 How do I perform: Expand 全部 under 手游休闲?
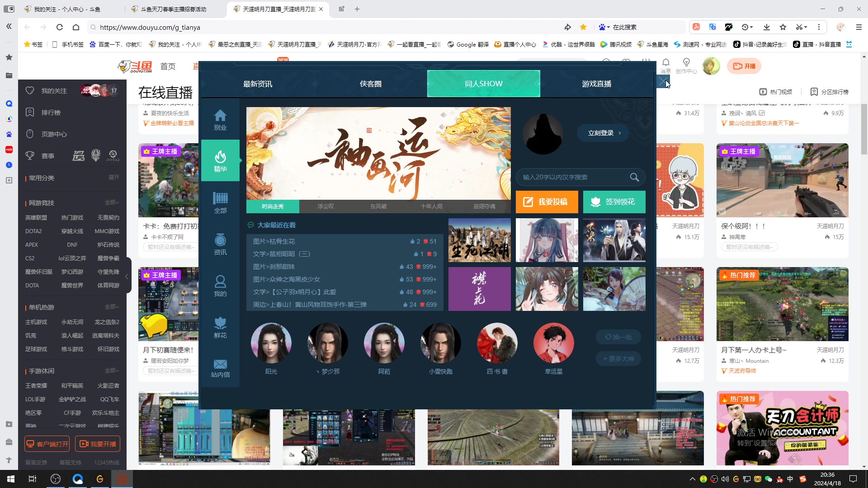tap(112, 371)
